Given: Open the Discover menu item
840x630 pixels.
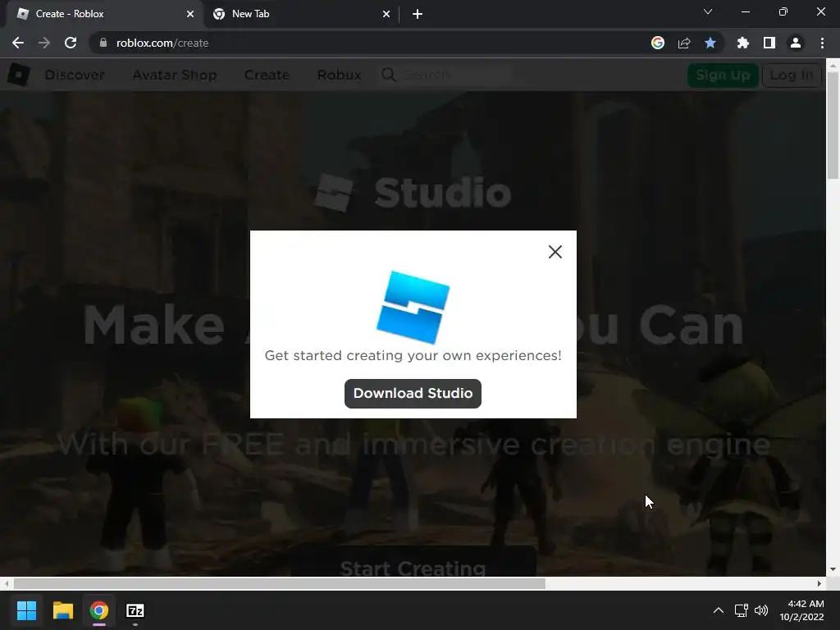Looking at the screenshot, I should pyautogui.click(x=75, y=75).
